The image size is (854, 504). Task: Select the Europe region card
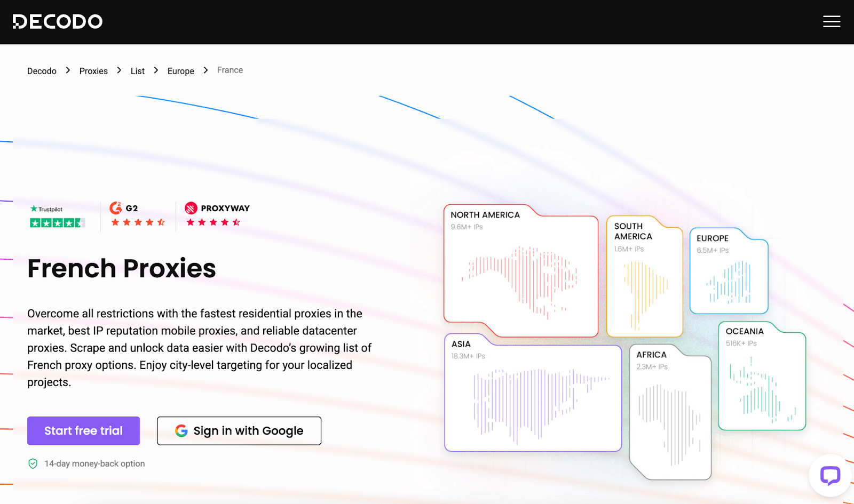click(x=729, y=271)
